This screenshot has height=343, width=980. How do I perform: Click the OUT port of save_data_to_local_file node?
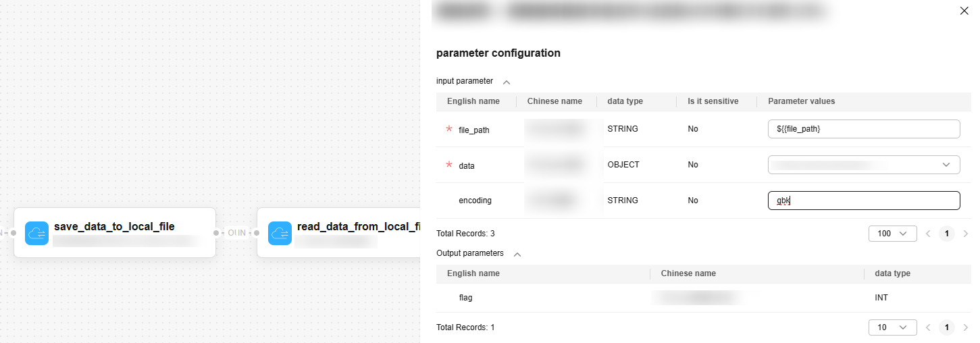[x=216, y=233]
